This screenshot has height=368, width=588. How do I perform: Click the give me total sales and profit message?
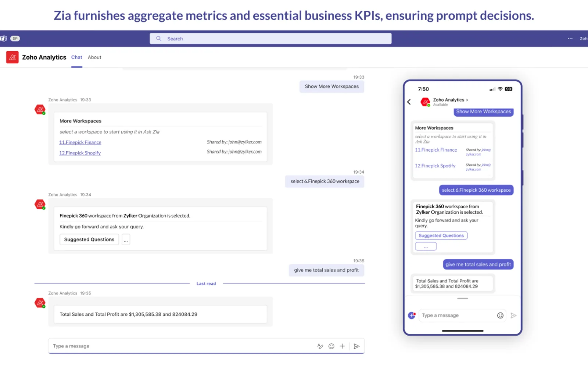pos(326,270)
